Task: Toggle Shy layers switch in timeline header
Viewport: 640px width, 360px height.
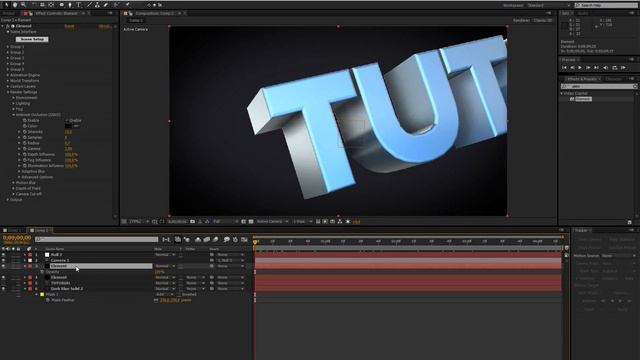Action: pos(198,240)
